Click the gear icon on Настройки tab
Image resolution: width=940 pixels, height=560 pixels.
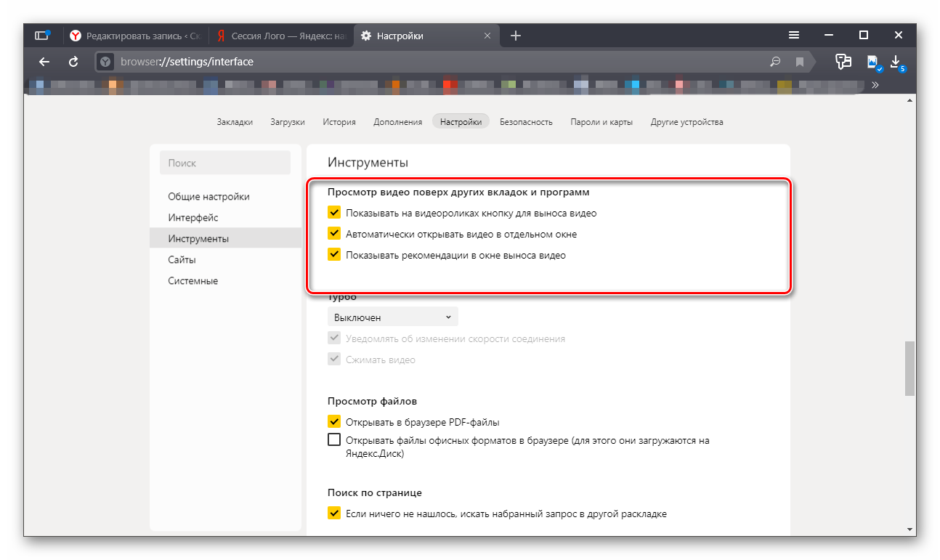365,36
